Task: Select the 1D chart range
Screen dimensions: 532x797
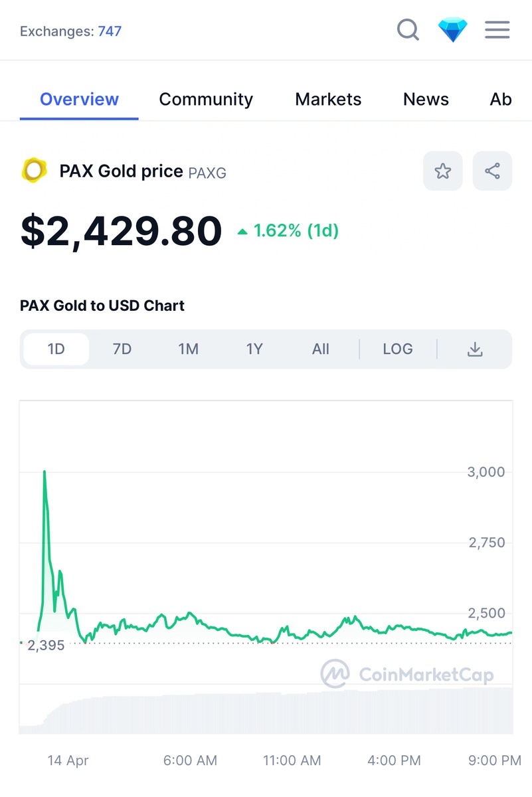Action: pos(56,349)
